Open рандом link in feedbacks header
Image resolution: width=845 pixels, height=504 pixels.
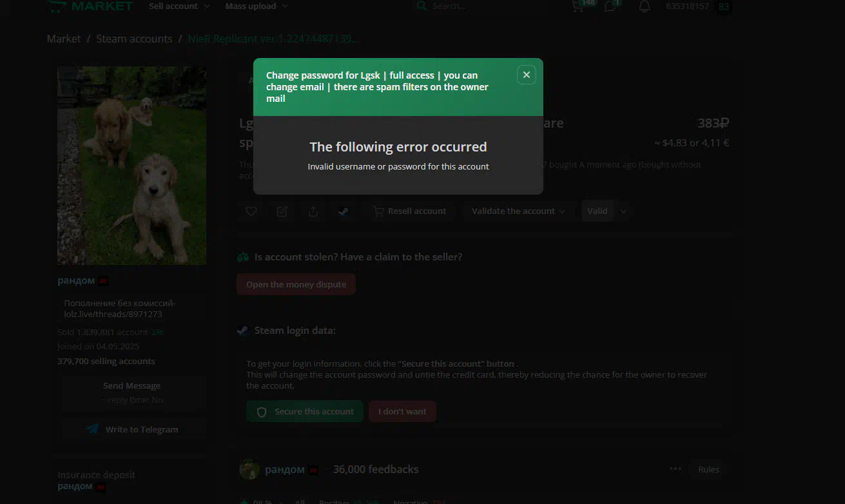[x=284, y=469]
